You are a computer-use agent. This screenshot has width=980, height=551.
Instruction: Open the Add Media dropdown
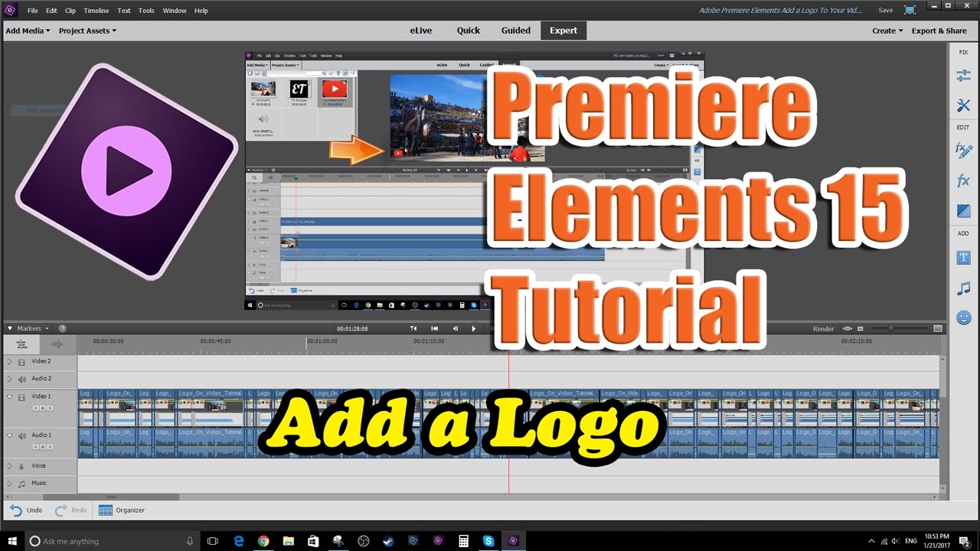[28, 31]
